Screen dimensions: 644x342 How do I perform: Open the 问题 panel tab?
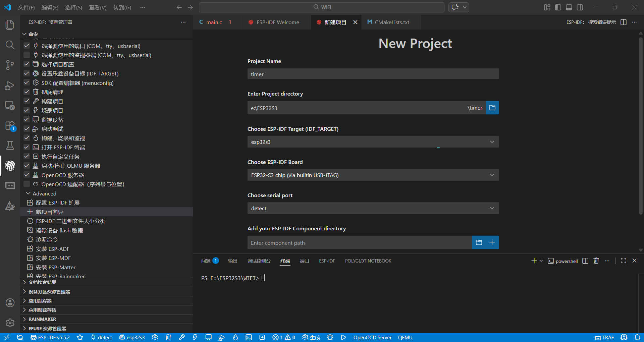(x=210, y=261)
